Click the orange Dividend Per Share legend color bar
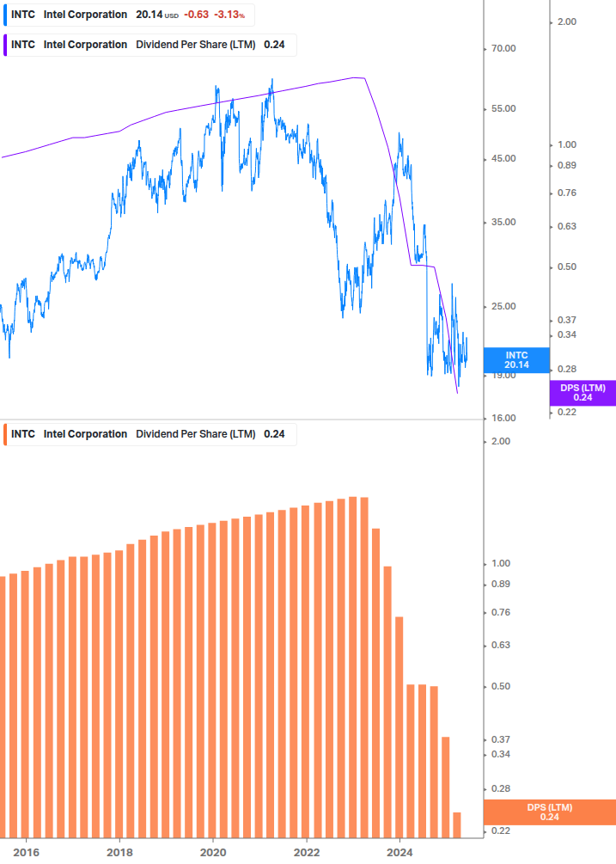Viewport: 616px width, 864px height. (x=5, y=434)
